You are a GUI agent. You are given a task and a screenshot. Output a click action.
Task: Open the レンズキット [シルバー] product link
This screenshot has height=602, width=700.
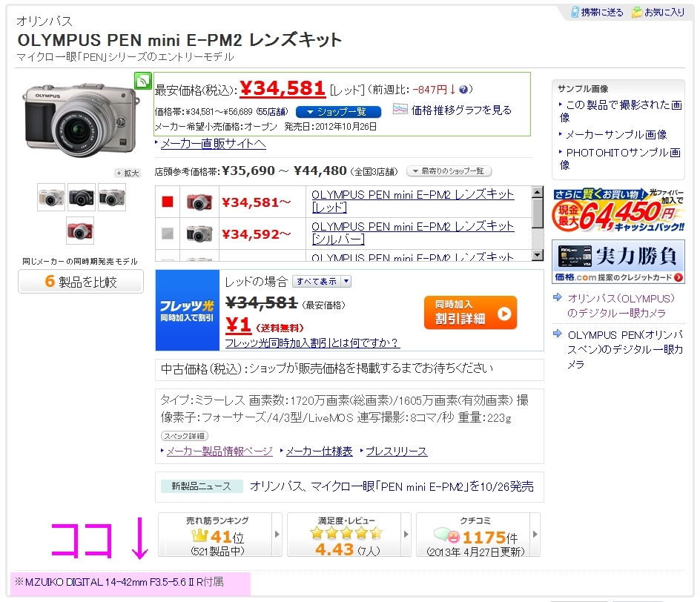tap(412, 233)
